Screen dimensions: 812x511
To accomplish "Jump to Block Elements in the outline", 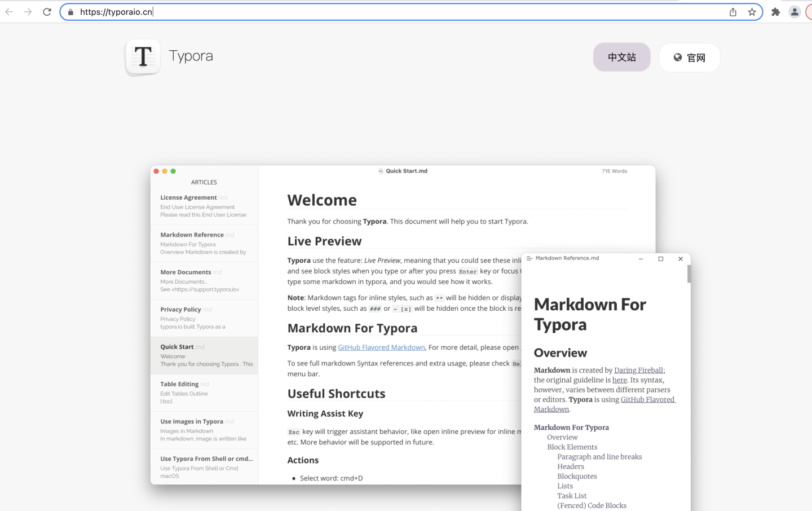I will (572, 447).
